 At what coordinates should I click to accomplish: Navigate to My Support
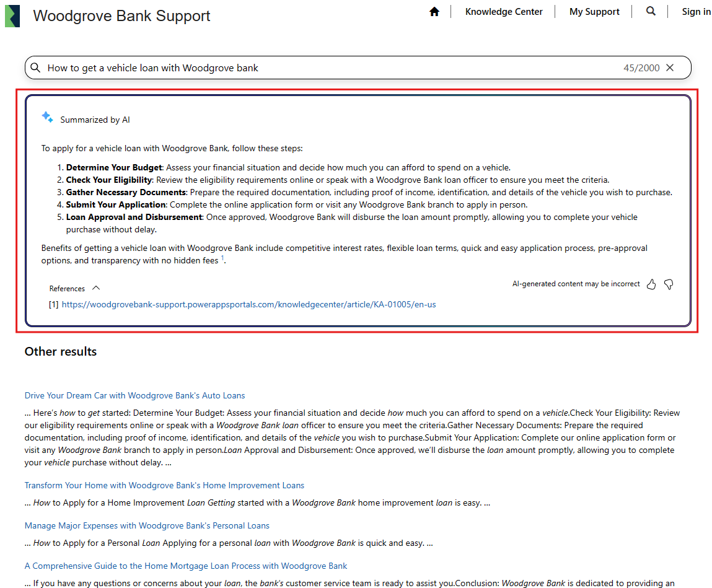[594, 11]
